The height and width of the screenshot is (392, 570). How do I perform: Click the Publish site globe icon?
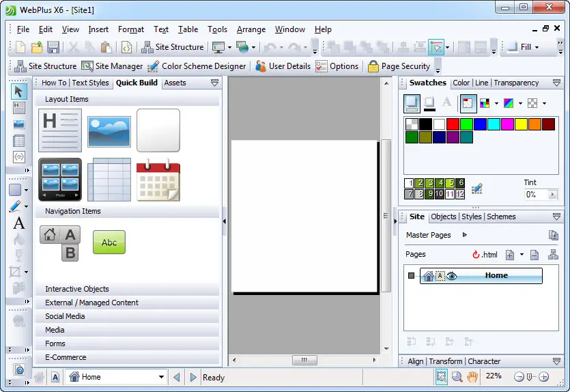(x=242, y=47)
